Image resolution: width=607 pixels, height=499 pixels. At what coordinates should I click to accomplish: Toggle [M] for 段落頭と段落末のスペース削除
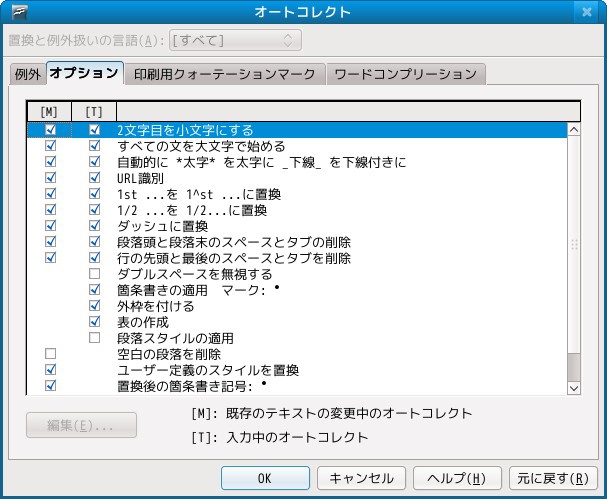pos(51,242)
